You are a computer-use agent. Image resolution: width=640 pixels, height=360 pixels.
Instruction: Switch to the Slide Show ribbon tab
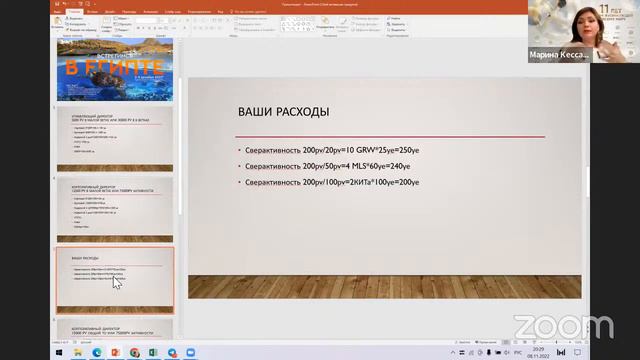[173, 12]
